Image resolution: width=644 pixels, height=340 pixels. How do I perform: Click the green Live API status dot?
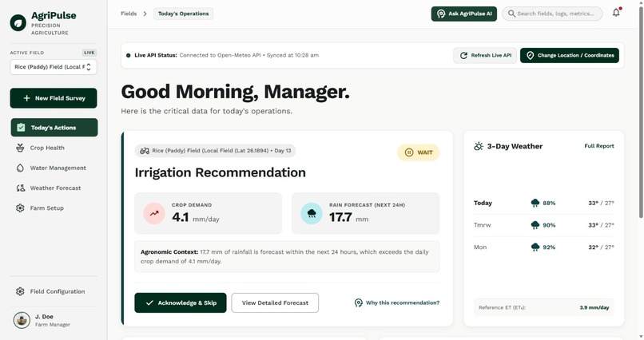128,55
